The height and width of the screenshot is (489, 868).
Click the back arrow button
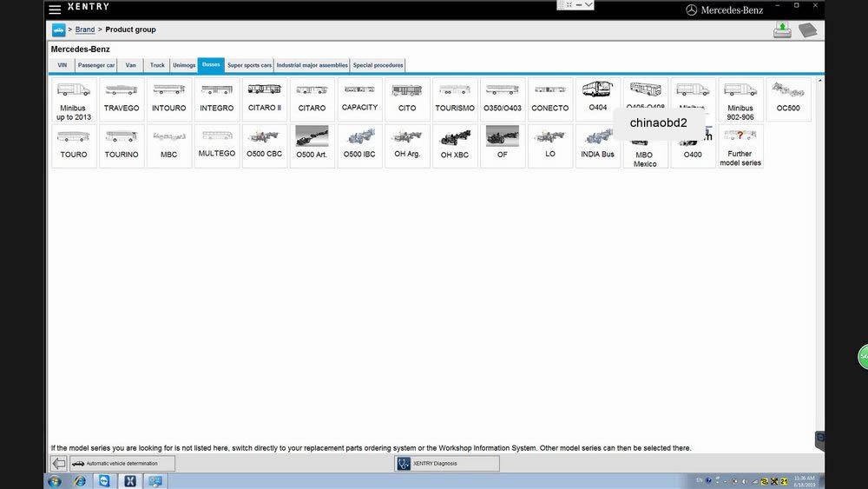pos(59,464)
